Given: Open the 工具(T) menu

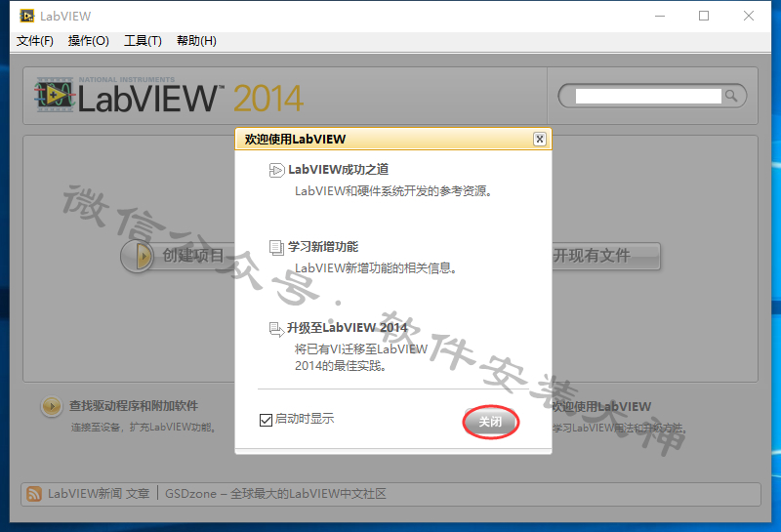Looking at the screenshot, I should (143, 41).
